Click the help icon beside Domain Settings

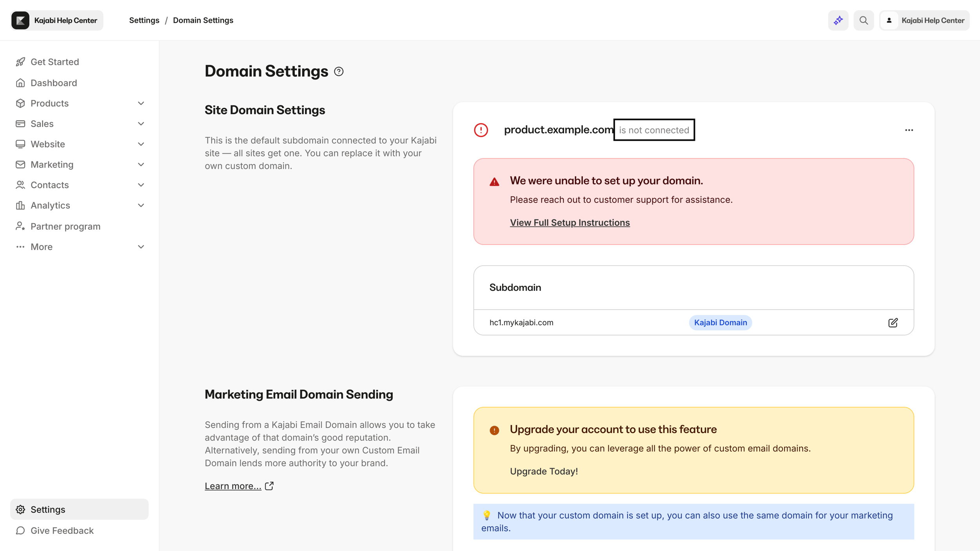point(339,71)
